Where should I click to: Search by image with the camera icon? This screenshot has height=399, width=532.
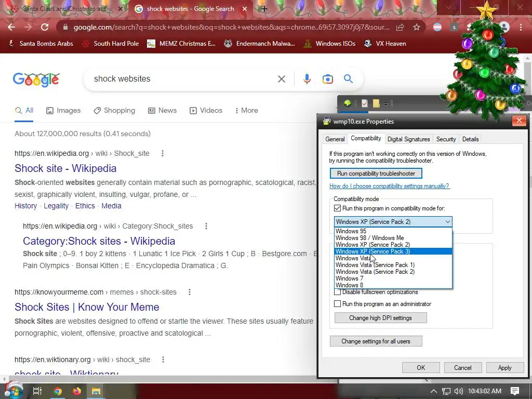click(328, 79)
